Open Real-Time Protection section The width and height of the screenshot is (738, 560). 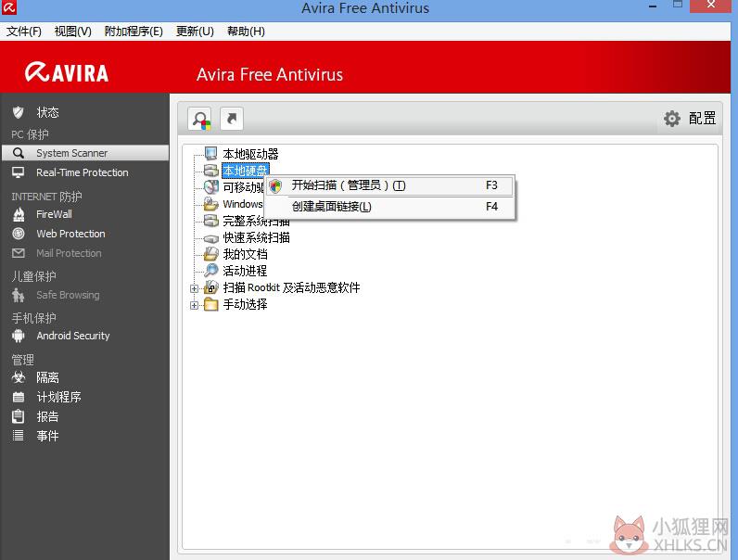click(x=82, y=172)
